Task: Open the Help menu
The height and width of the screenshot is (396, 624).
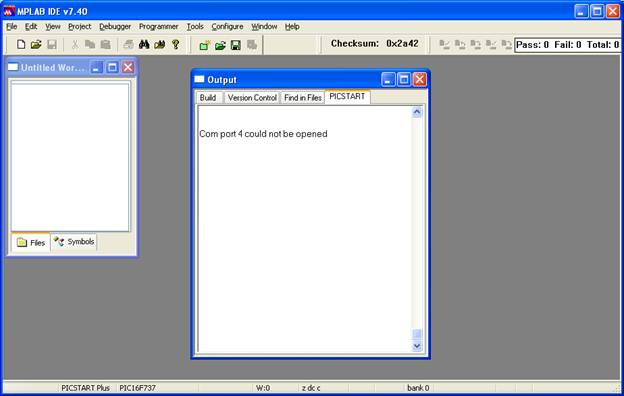Action: [x=292, y=26]
